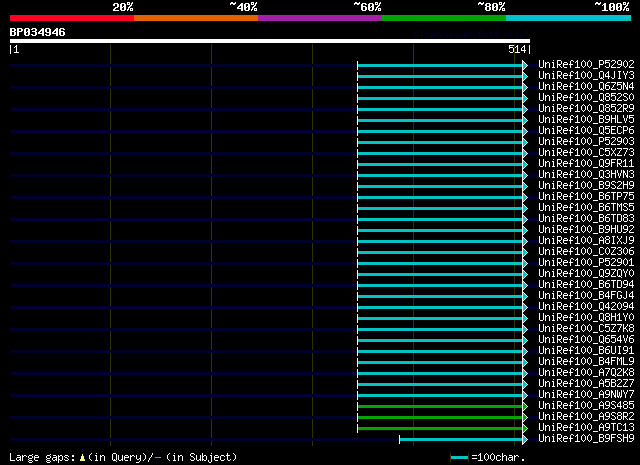
Task: Select hit label UniRef100_A9S8R2
Action: [x=586, y=417]
